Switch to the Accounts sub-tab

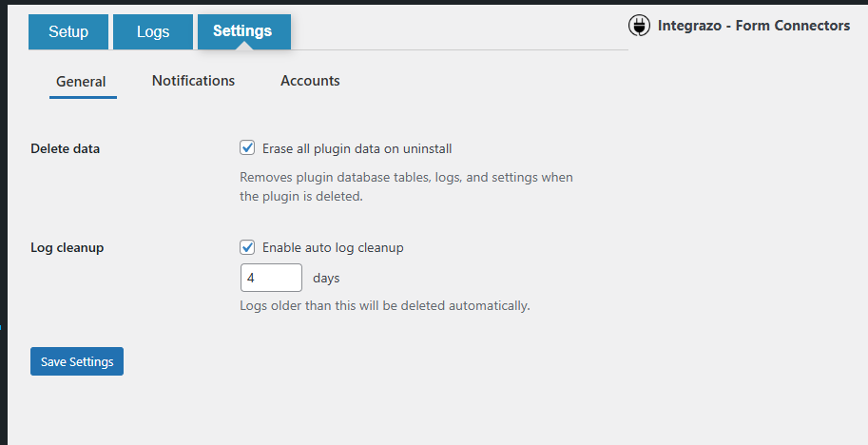coord(310,81)
